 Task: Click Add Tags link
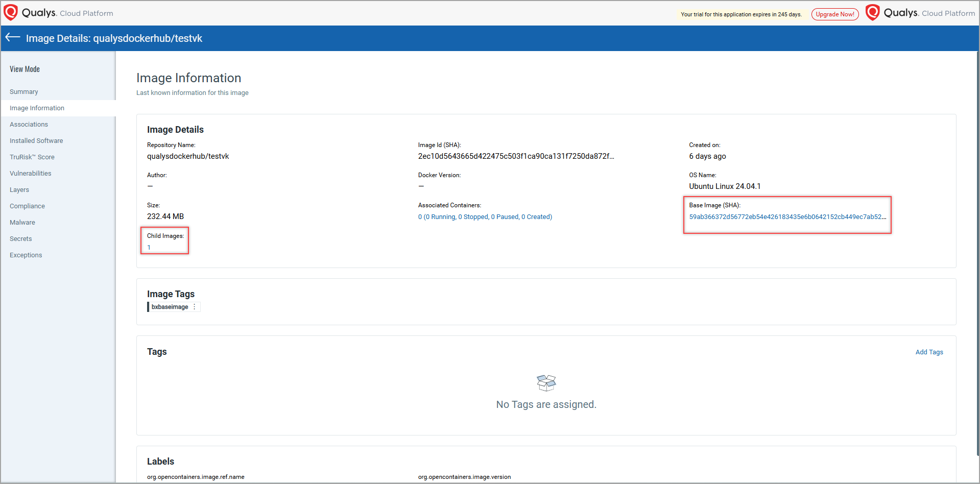(929, 352)
